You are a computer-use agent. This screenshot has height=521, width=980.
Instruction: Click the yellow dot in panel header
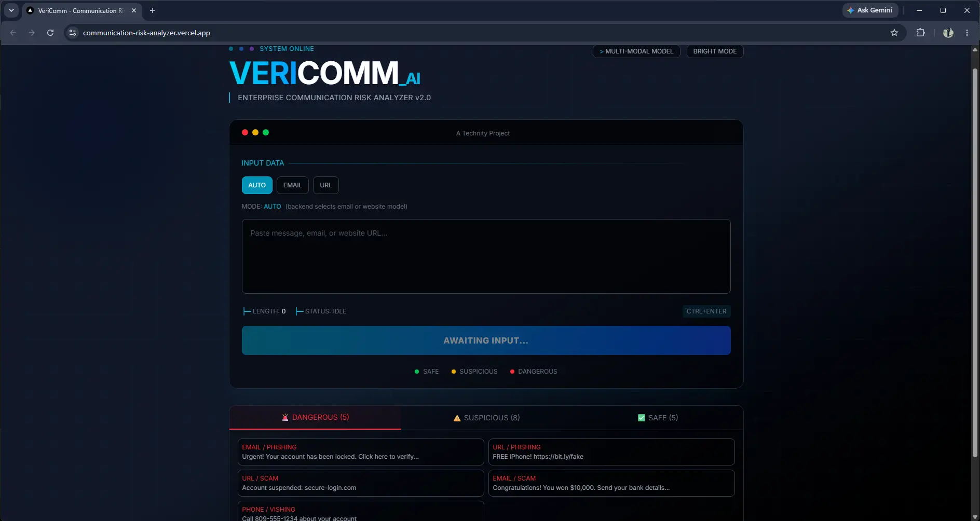[x=255, y=132]
